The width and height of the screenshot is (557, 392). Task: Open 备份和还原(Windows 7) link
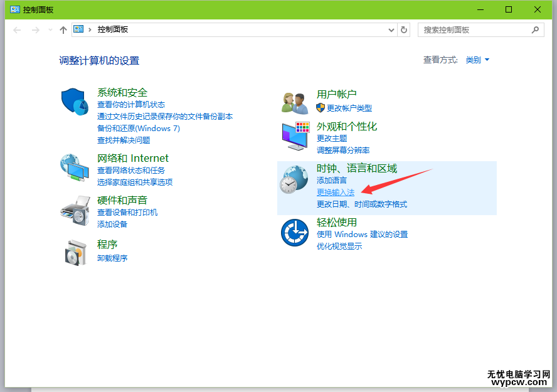pyautogui.click(x=139, y=129)
